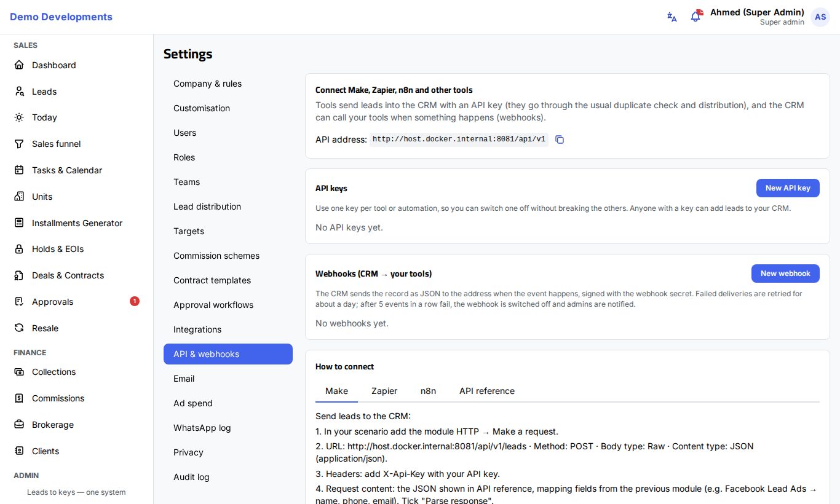840x504 pixels.
Task: Open Roles settings
Action: [x=228, y=157]
